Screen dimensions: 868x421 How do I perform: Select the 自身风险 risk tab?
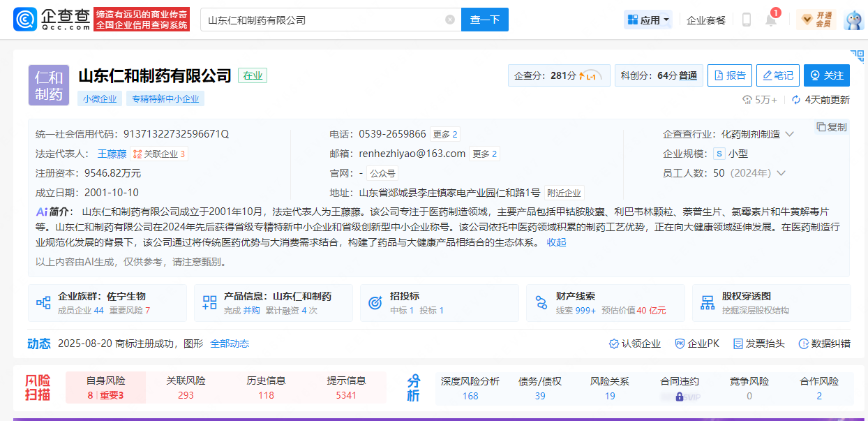pos(106,387)
